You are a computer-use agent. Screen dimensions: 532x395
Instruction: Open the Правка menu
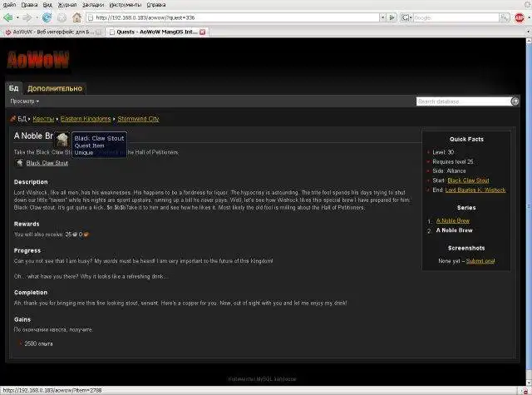(x=29, y=5)
